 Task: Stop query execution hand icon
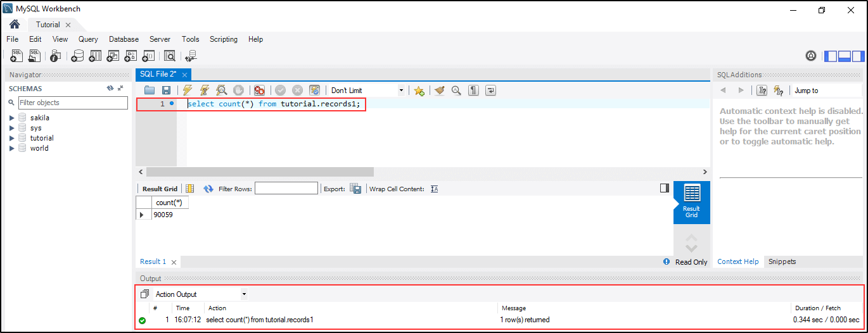pyautogui.click(x=238, y=91)
